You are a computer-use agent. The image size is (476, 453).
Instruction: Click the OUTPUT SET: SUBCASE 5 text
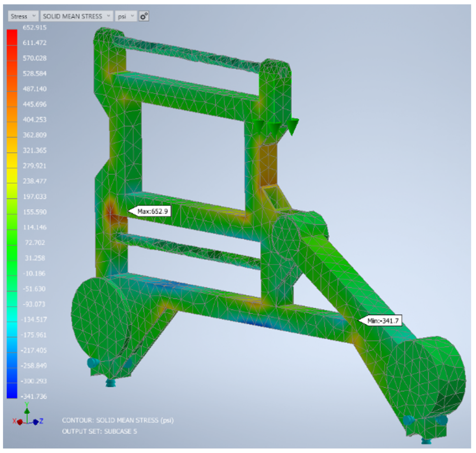(99, 431)
